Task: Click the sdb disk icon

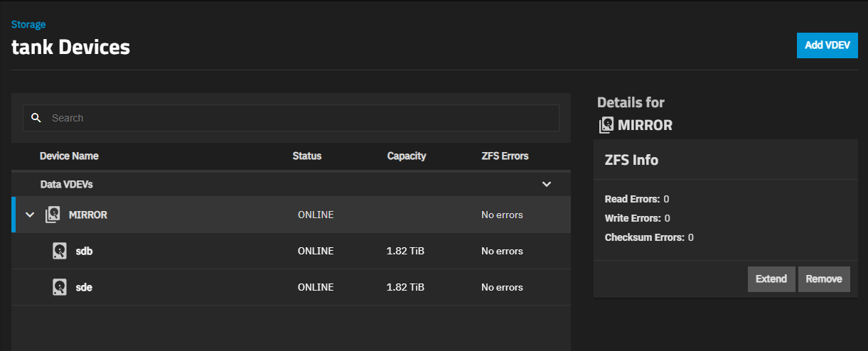Action: coord(60,251)
